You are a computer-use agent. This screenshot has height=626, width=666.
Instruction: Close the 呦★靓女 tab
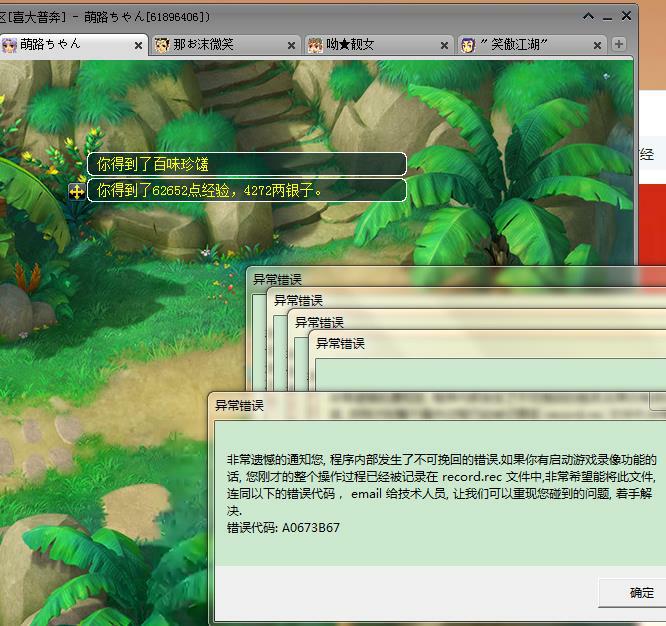pyautogui.click(x=444, y=45)
